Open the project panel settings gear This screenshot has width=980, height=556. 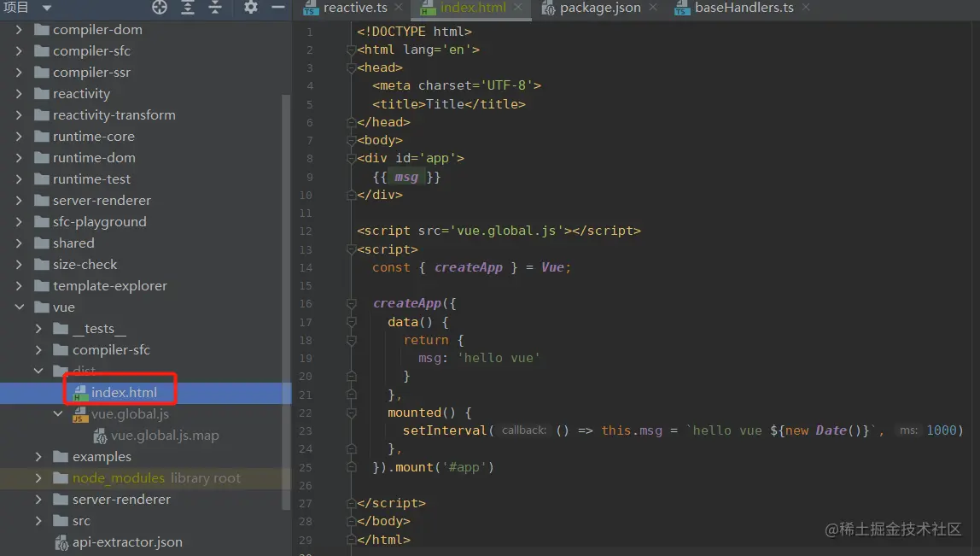(x=251, y=8)
